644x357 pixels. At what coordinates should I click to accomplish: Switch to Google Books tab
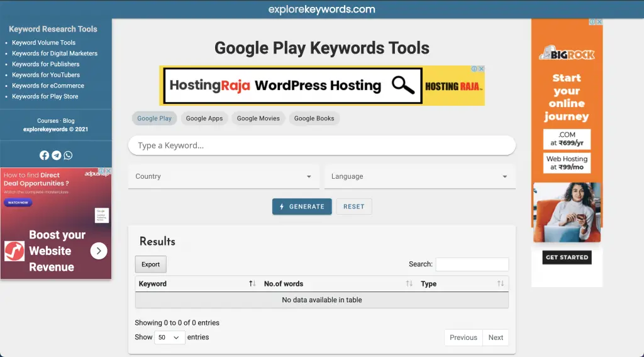pyautogui.click(x=314, y=118)
